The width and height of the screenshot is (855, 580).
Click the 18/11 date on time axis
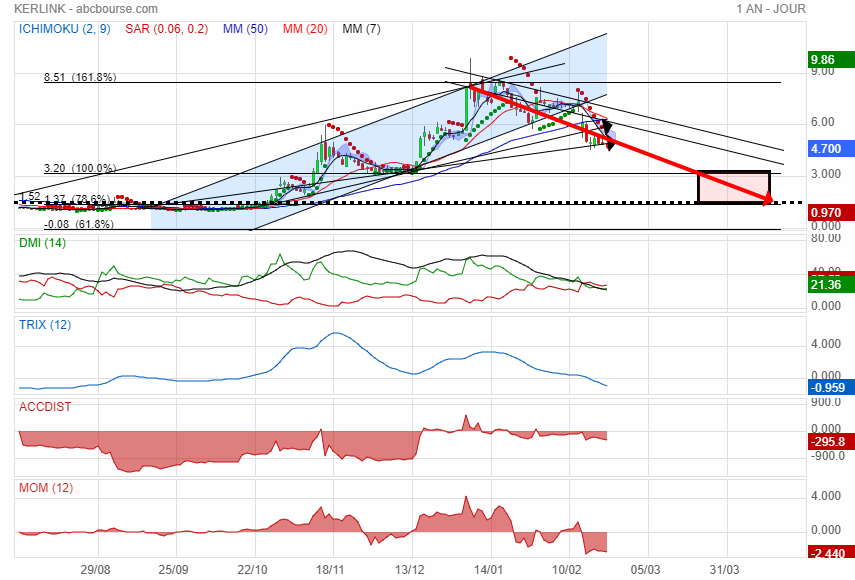coord(331,570)
